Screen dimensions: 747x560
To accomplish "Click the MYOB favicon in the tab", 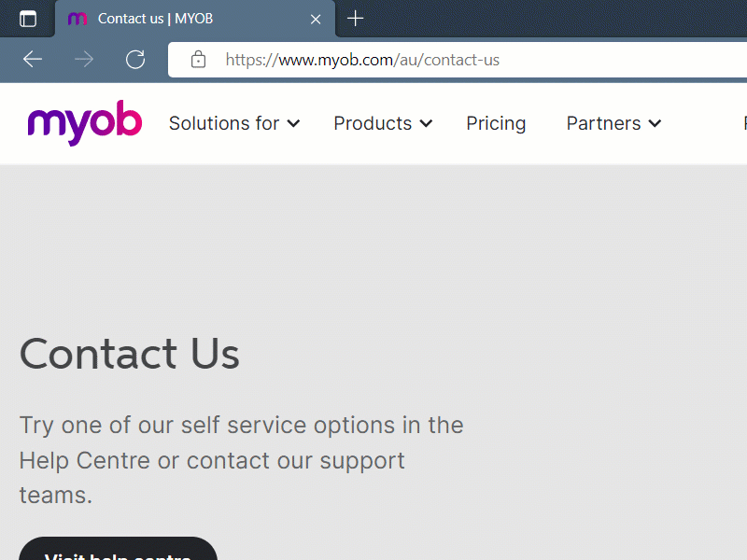I will 78,19.
